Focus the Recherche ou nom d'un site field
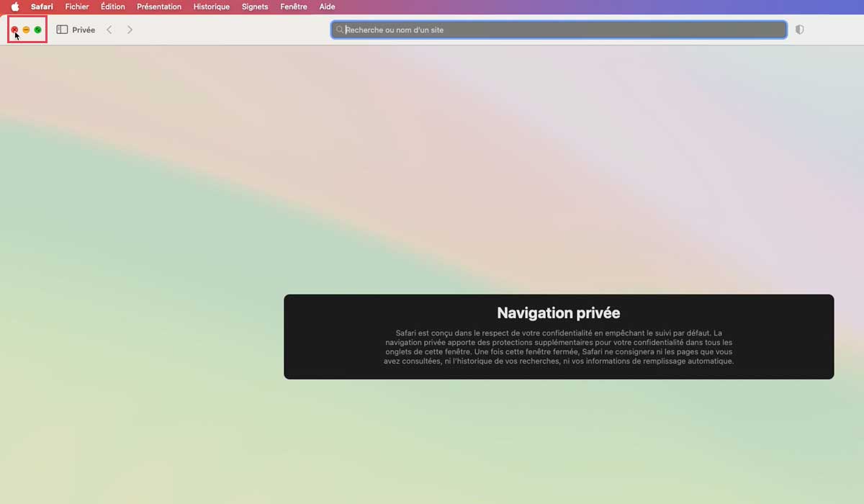This screenshot has height=504, width=864. point(559,30)
